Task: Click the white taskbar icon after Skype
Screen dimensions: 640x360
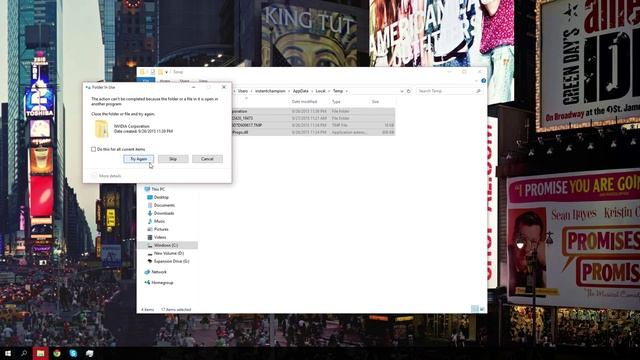Action: coord(89,353)
